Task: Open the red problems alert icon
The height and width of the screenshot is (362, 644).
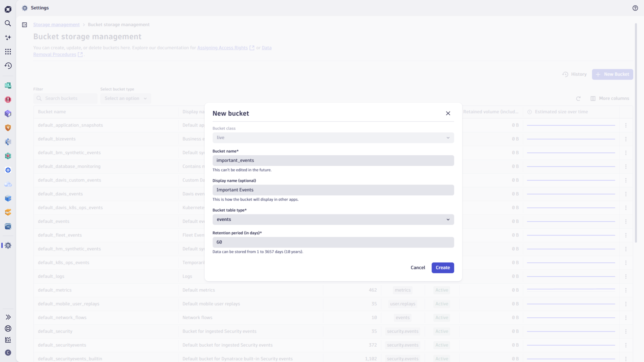Action: click(x=8, y=100)
